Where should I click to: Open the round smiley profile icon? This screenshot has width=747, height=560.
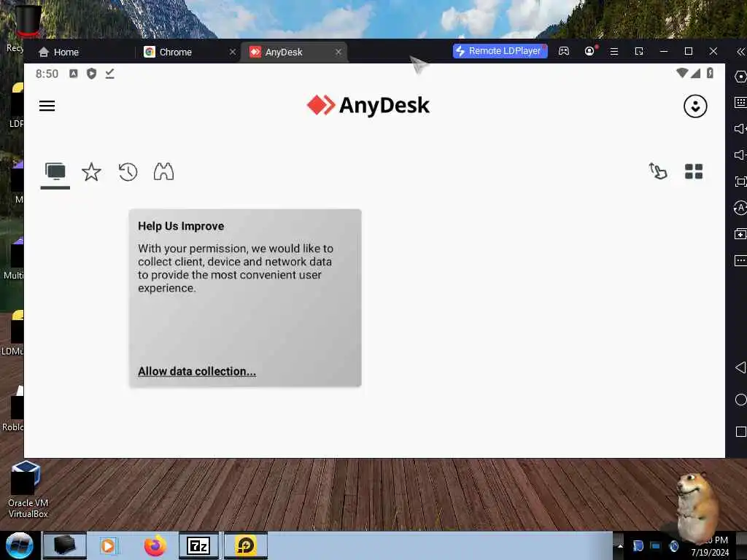[x=695, y=106]
